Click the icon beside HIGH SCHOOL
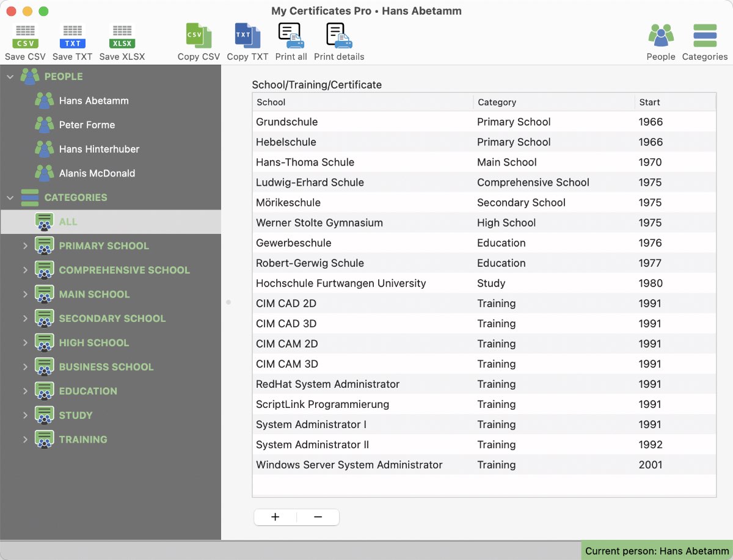Screen dimensions: 733x560 coord(44,343)
